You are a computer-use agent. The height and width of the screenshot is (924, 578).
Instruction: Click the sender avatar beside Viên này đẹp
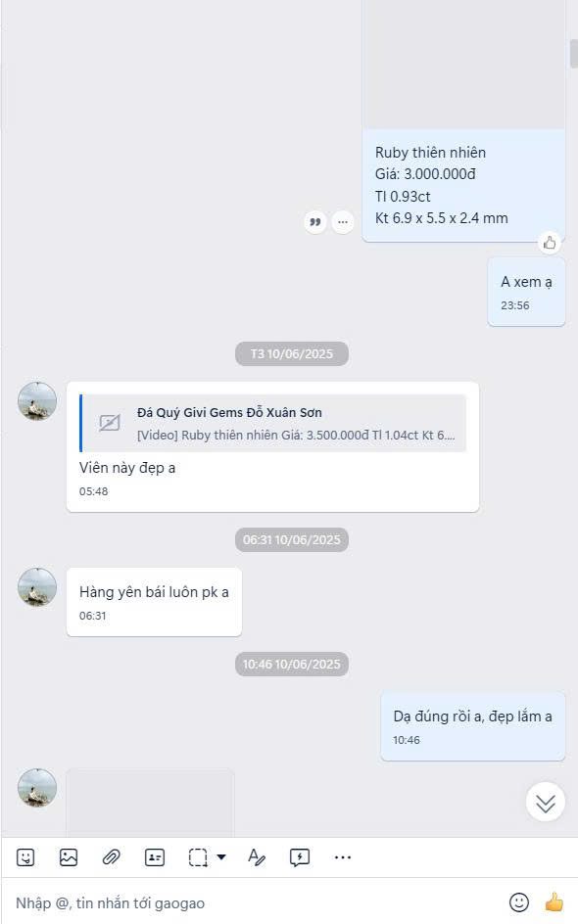click(37, 401)
